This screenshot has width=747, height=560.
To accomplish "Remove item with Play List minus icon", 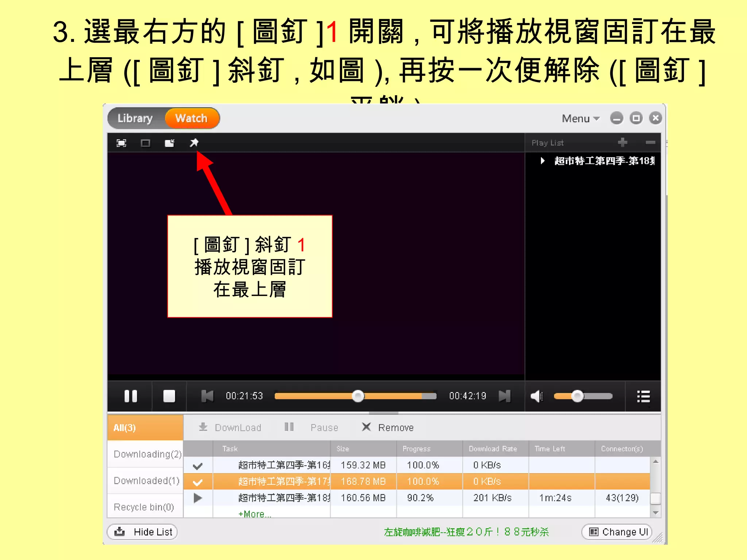I will click(650, 143).
